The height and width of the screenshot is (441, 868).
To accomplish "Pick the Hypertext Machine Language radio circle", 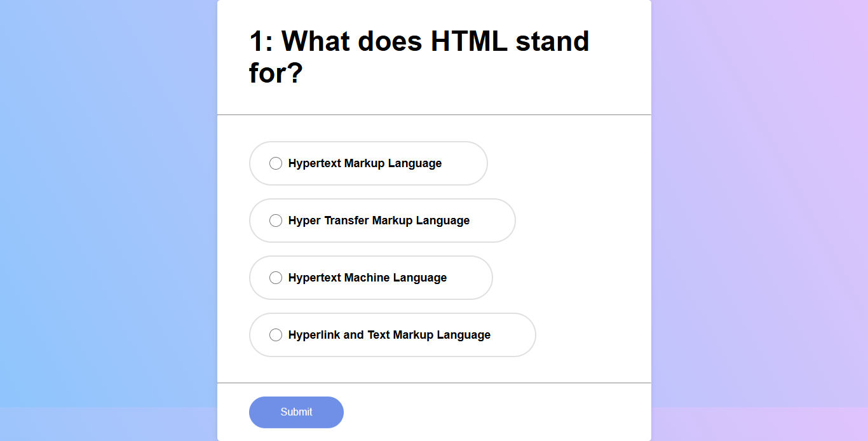I will (x=276, y=278).
